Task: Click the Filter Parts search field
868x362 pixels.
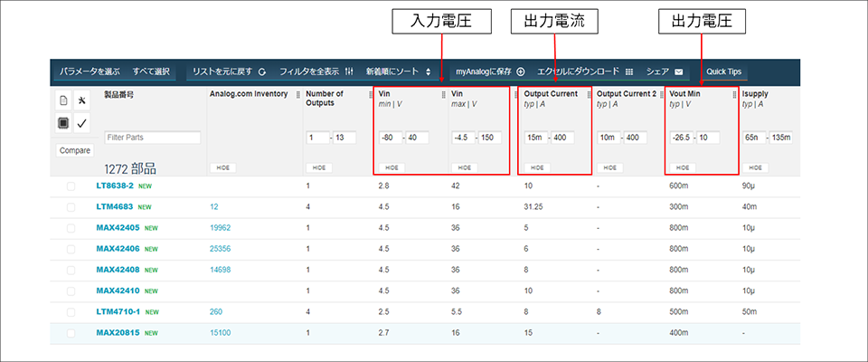Action: point(152,138)
